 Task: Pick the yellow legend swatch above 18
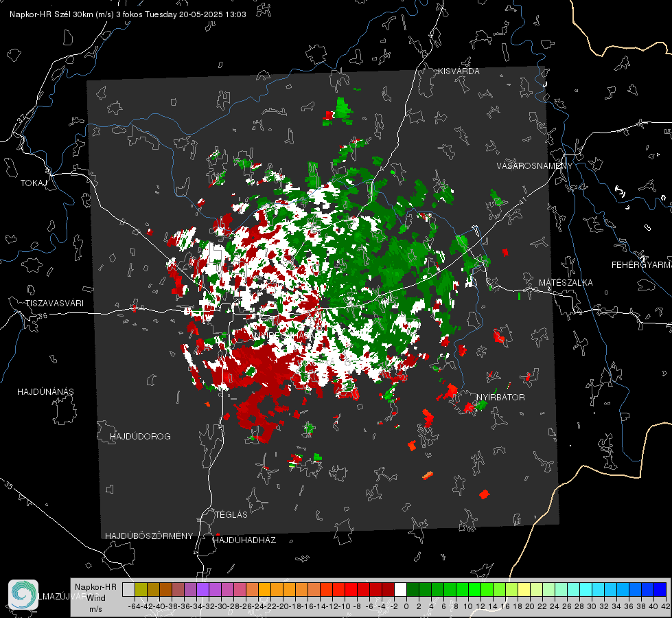[x=524, y=589]
